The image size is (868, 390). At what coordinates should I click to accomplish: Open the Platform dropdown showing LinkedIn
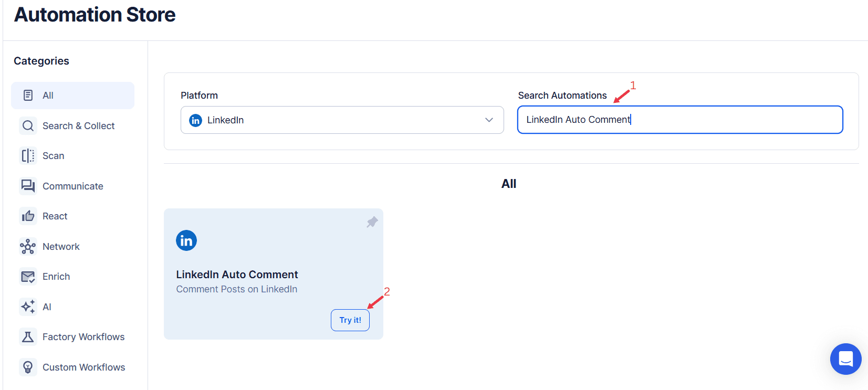[342, 120]
